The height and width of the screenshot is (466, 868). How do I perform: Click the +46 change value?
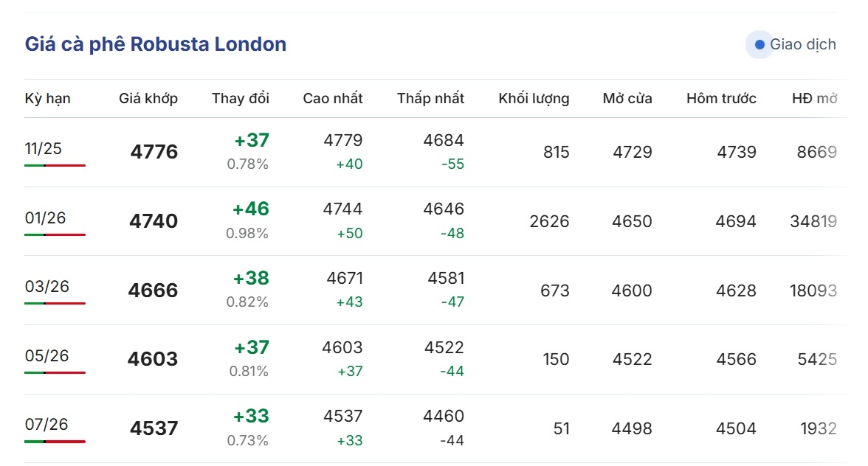coord(251,209)
